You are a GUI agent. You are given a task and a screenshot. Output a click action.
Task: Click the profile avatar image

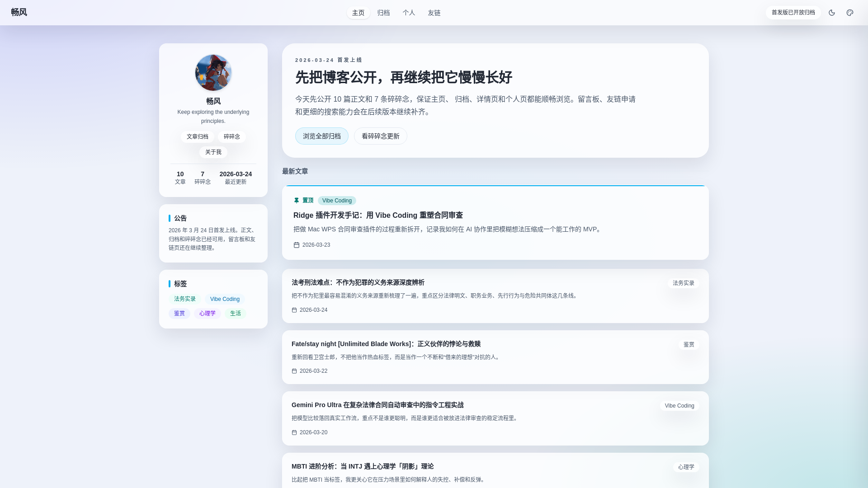tap(213, 73)
